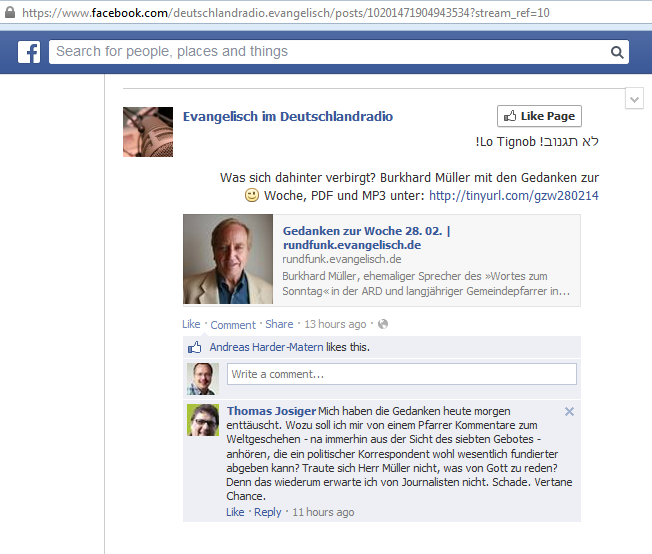The width and height of the screenshot is (652, 554).
Task: Hide Thomas Josiger's comment with the X
Action: pos(569,412)
